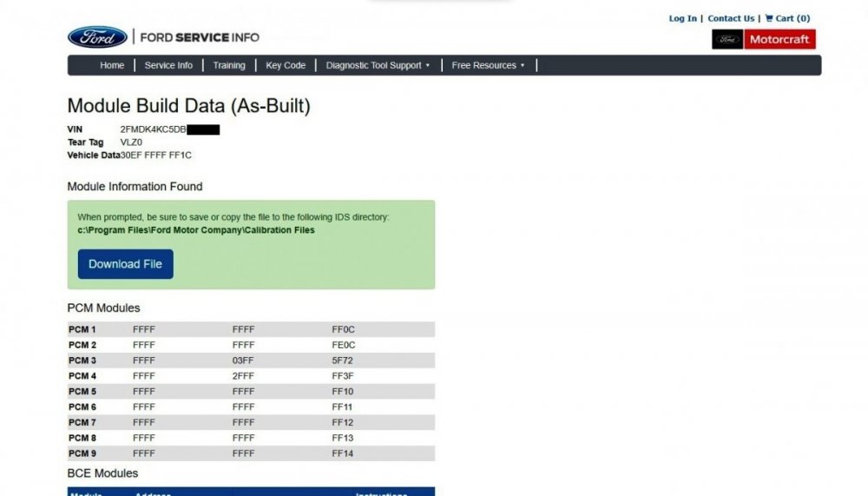
Task: Click the Log In link
Action: [682, 18]
